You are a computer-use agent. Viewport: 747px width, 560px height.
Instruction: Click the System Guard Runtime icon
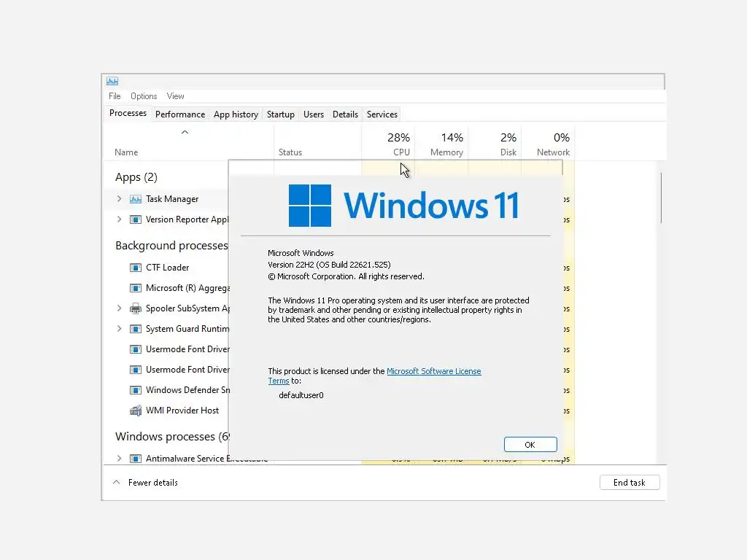[136, 329]
